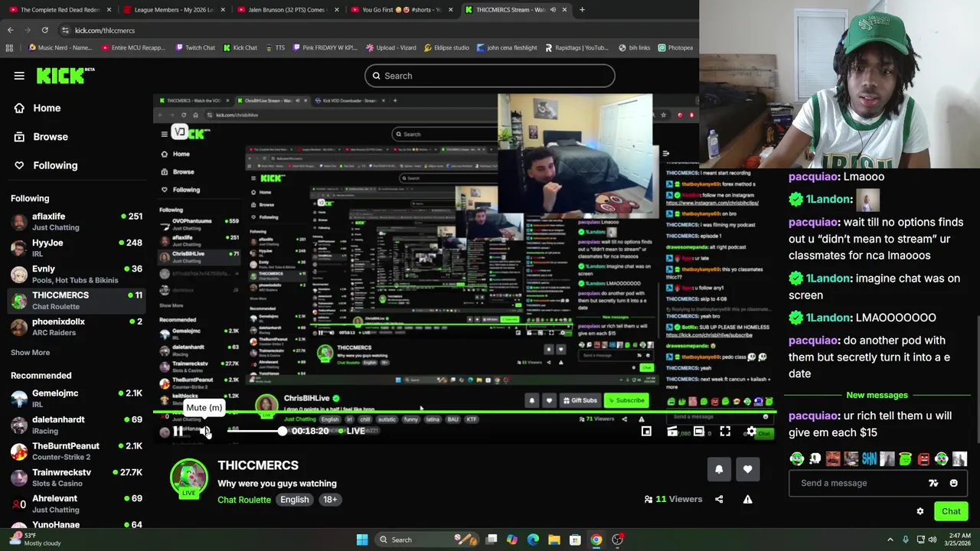980x551 pixels.
Task: Expand Show more under Following
Action: click(30, 353)
